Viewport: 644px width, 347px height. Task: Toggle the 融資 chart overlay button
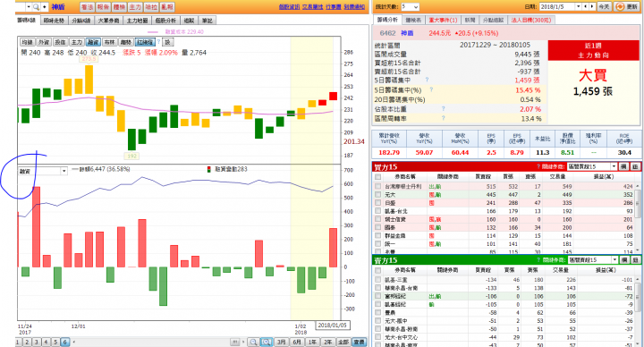pos(93,42)
